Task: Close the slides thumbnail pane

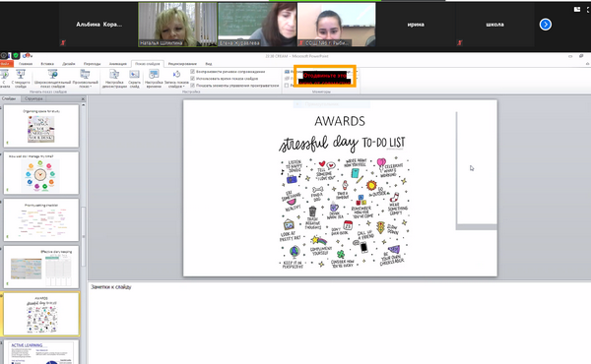Action: (83, 99)
